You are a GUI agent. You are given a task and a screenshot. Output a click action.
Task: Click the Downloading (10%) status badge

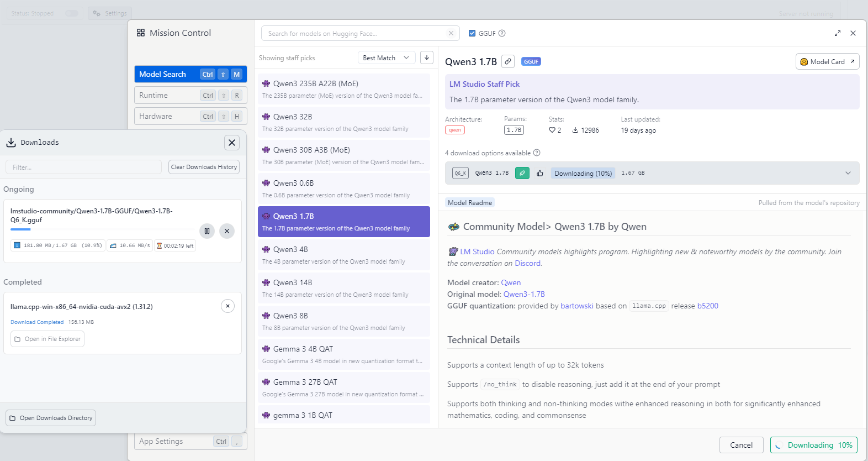coord(583,173)
